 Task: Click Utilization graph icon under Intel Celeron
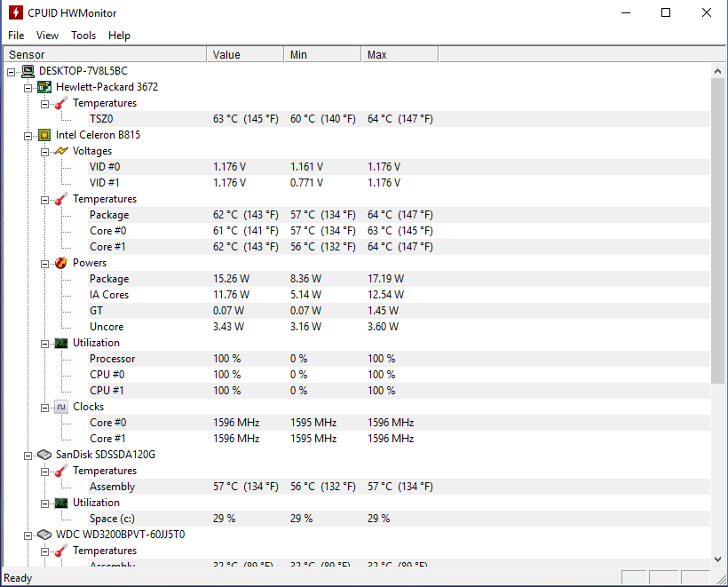(x=61, y=343)
